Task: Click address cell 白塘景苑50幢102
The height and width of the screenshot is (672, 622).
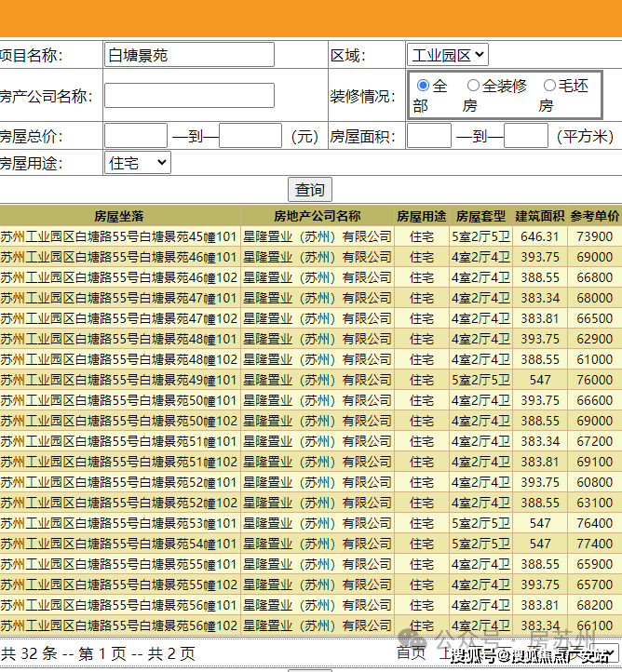Action: click(x=119, y=421)
